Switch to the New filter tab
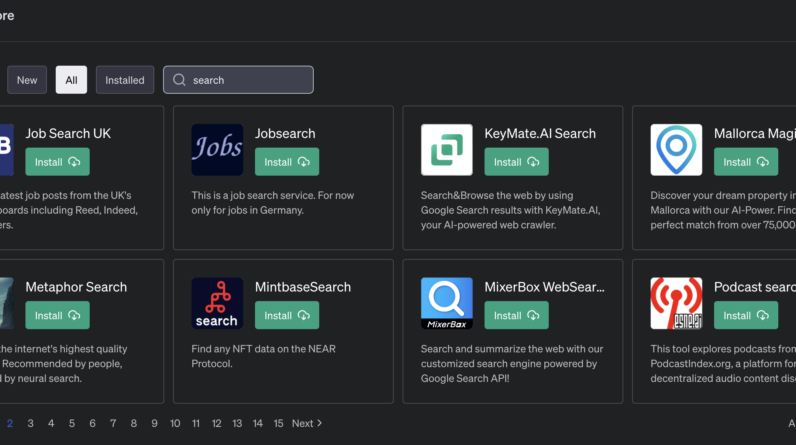The width and height of the screenshot is (796, 445). [x=27, y=80]
